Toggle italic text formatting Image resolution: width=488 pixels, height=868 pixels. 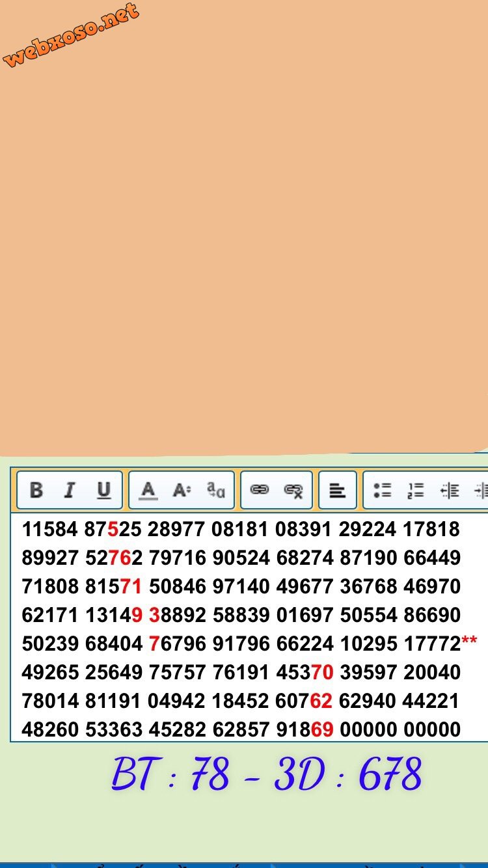pyautogui.click(x=70, y=490)
